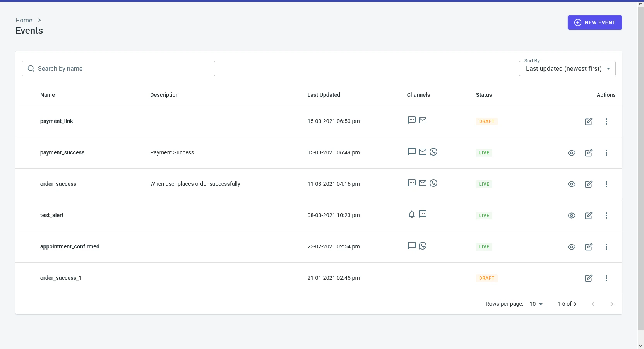Open the payment_link event name

point(57,121)
